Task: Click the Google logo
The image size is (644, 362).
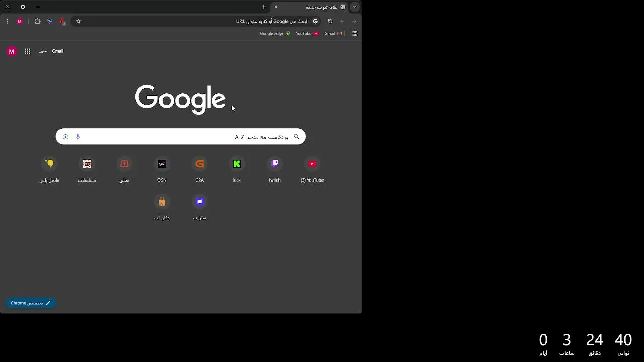Action: [180, 99]
